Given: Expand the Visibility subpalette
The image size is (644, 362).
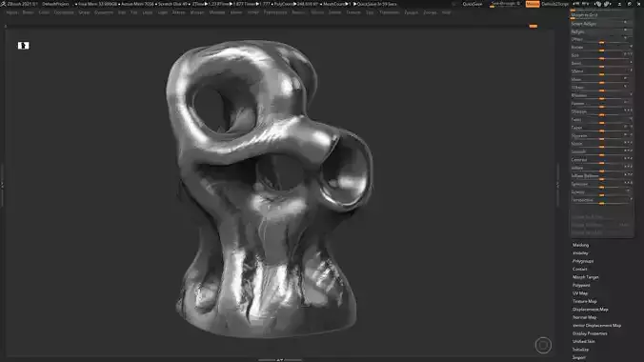Looking at the screenshot, I should coord(580,253).
